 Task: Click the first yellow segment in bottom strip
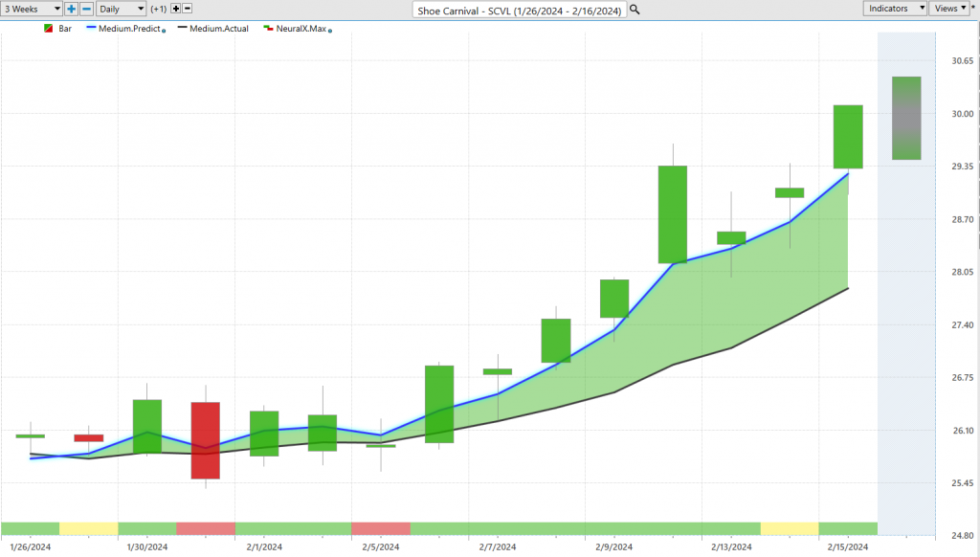[89, 529]
